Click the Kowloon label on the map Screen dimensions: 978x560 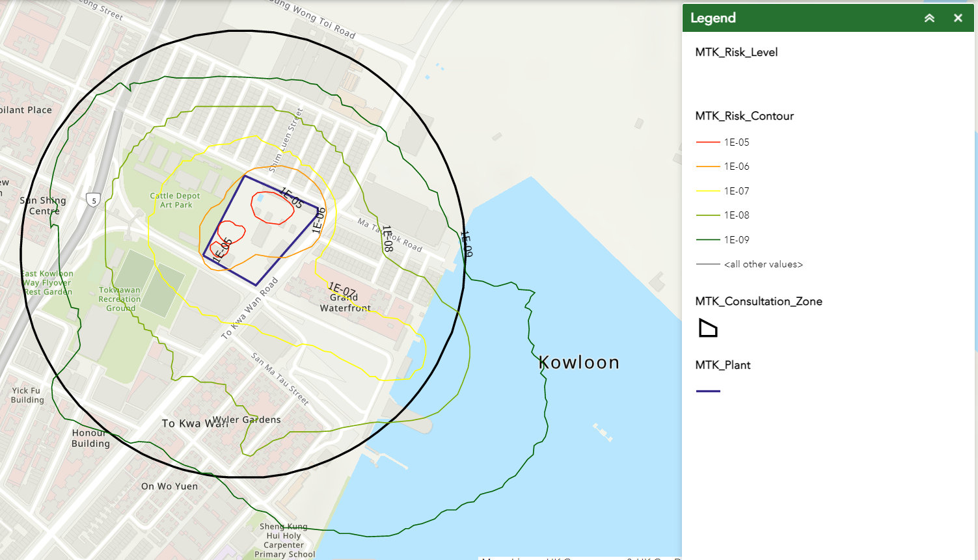579,362
